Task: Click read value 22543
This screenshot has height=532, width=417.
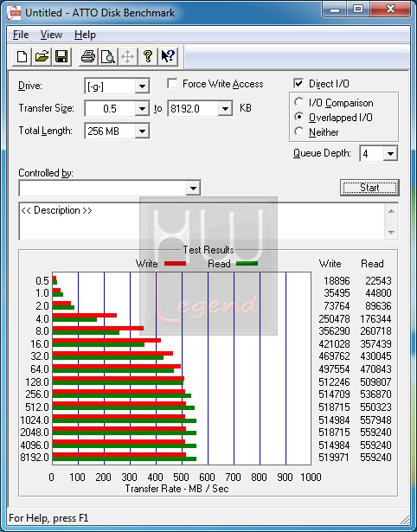Action: point(378,281)
